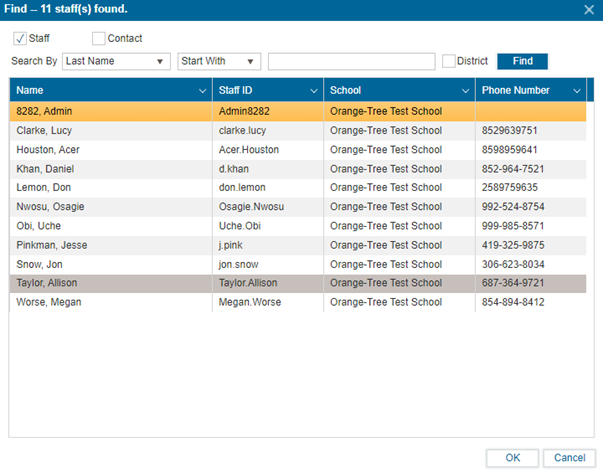Open the School column filter arrow
Viewport: 603px width, 473px height.
click(465, 91)
